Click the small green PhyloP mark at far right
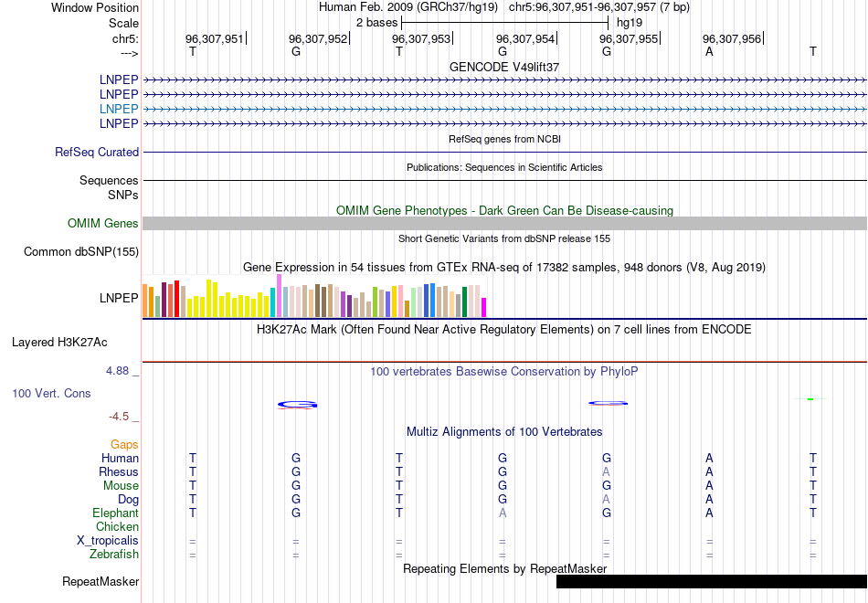This screenshot has height=603, width=868. 810,399
